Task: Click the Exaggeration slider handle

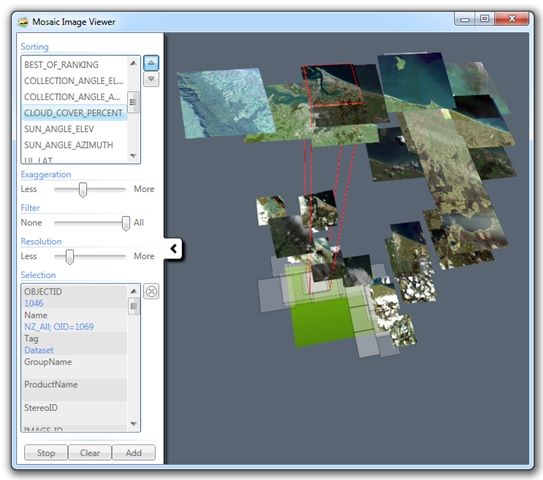Action: tap(82, 189)
